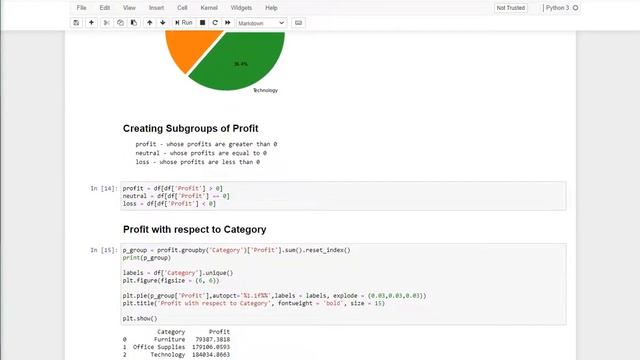Click the In [14] prompt label
This screenshot has width=640, height=360.
click(x=104, y=189)
